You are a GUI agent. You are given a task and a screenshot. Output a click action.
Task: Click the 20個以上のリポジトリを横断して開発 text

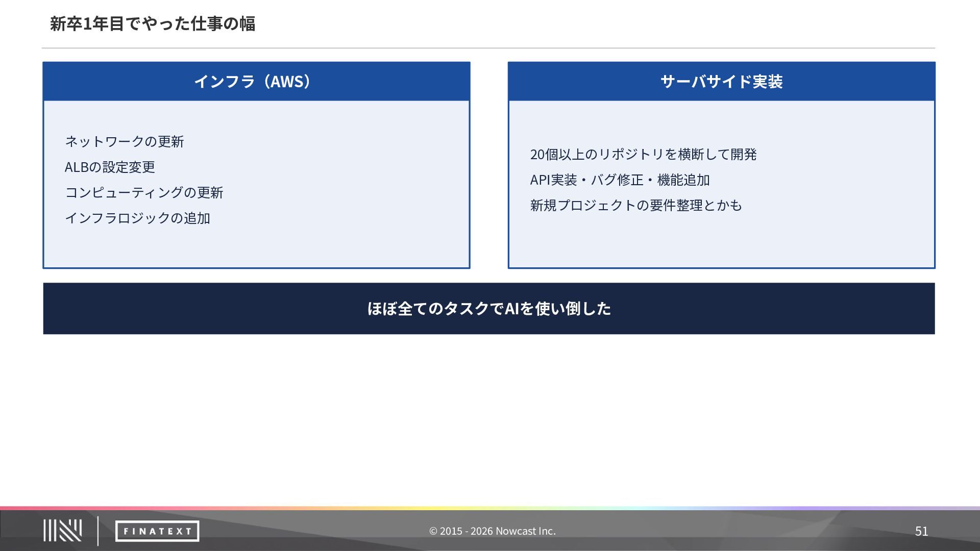643,154
